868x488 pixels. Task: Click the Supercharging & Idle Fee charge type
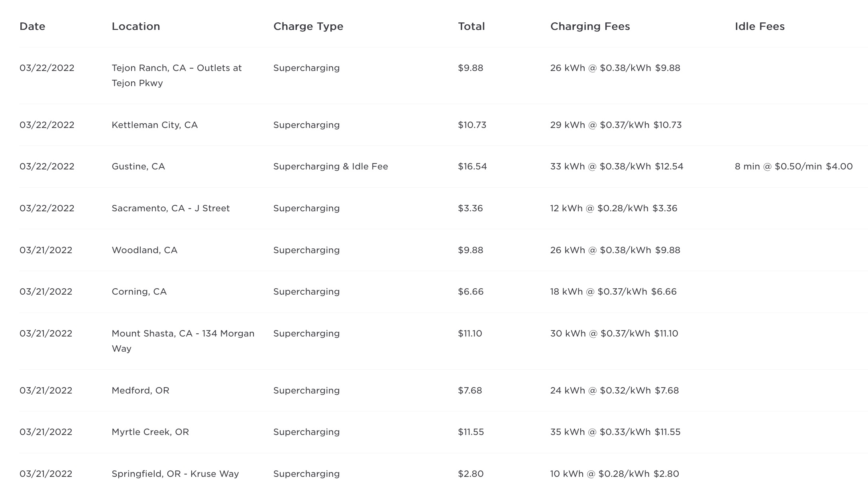click(330, 166)
